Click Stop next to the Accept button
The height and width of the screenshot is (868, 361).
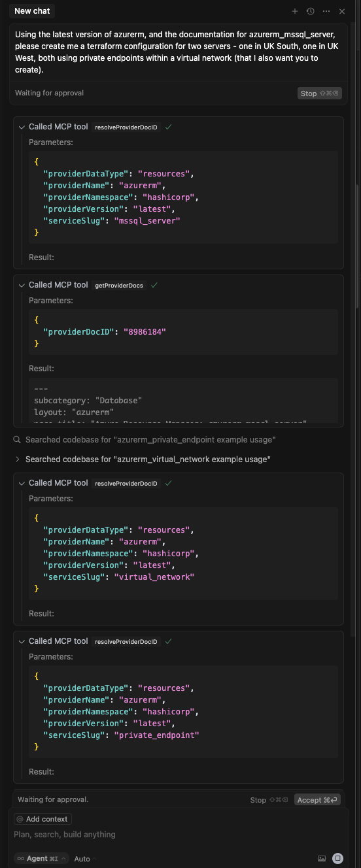coord(269,800)
